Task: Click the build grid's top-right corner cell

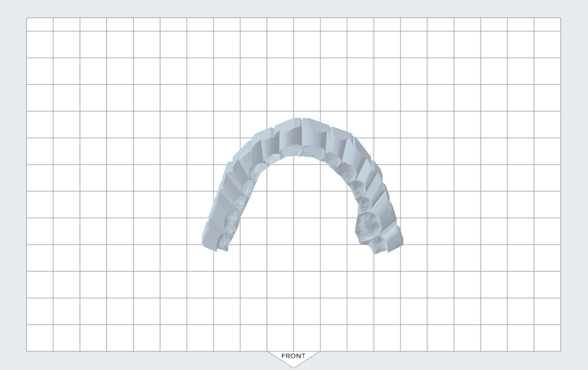Action: [547, 24]
